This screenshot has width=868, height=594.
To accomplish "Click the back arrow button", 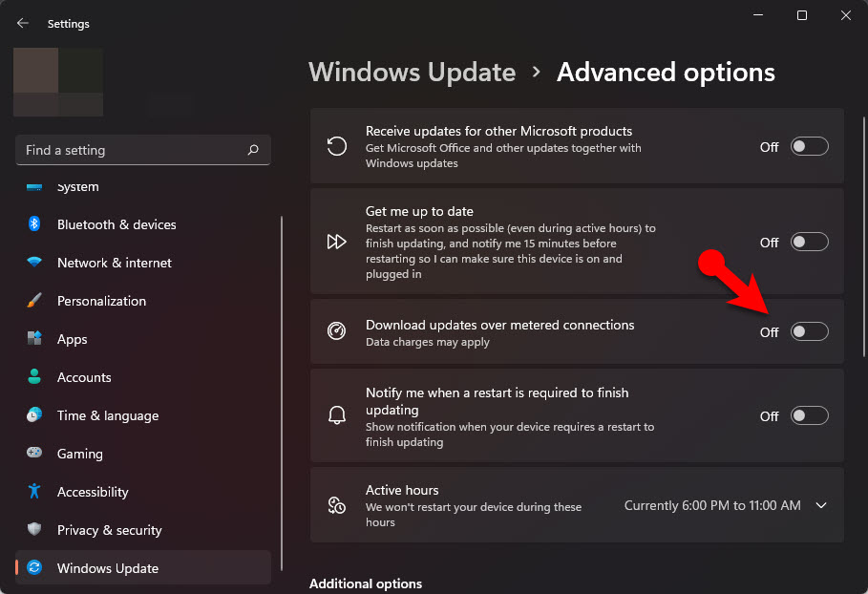I will pyautogui.click(x=23, y=23).
